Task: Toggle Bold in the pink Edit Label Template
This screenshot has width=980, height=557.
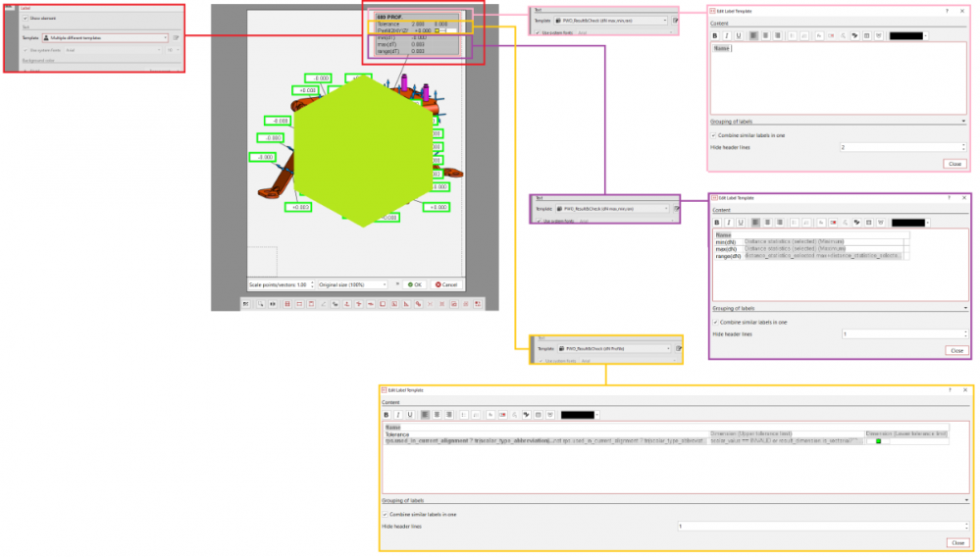Action: 716,35
